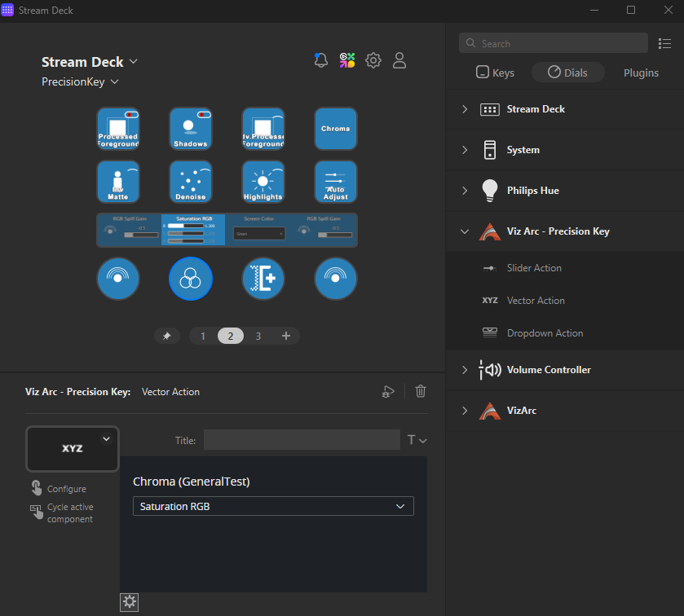Select the first dial below RGB Spill Gain
Screen dimensions: 684x616
click(x=117, y=279)
